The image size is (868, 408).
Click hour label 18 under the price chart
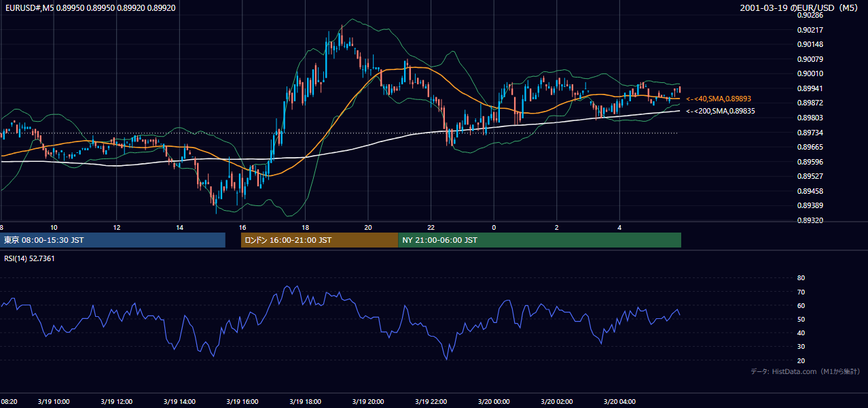click(x=305, y=227)
